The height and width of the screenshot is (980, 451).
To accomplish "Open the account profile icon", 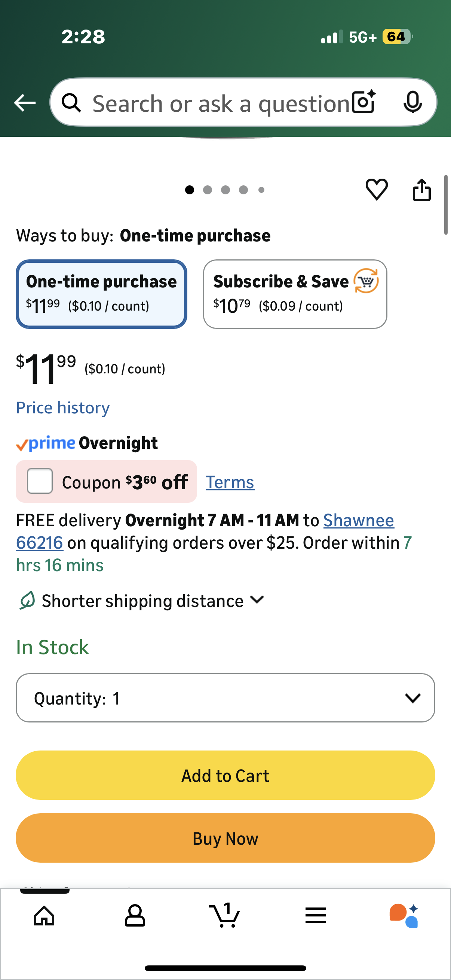I will coord(135,915).
